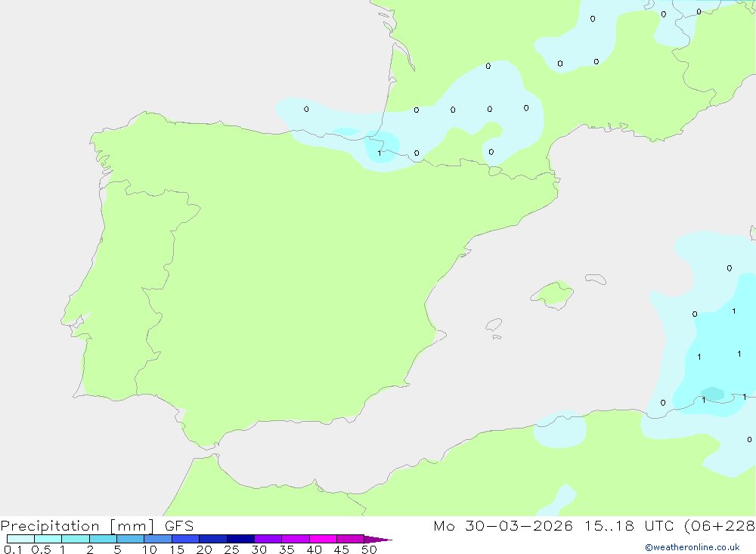Click the 30–35 mm violet legend swatch
This screenshot has height=554, width=756.
tap(268, 539)
